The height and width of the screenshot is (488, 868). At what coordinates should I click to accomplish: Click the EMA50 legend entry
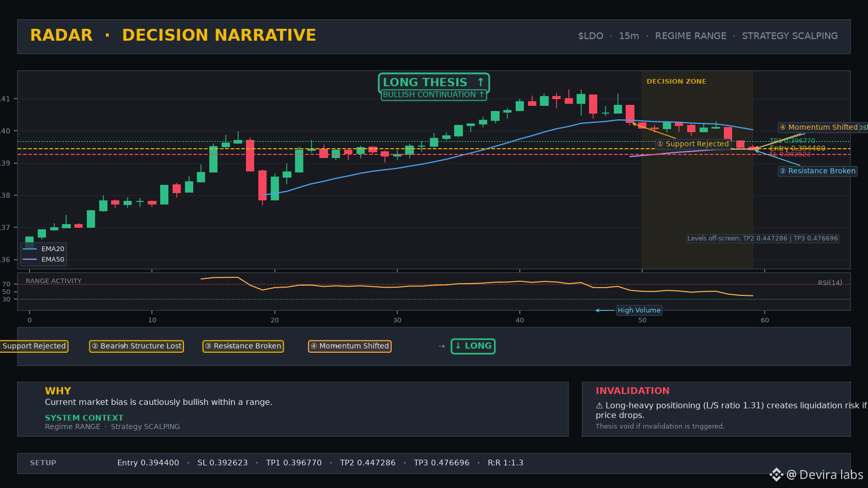pos(43,260)
